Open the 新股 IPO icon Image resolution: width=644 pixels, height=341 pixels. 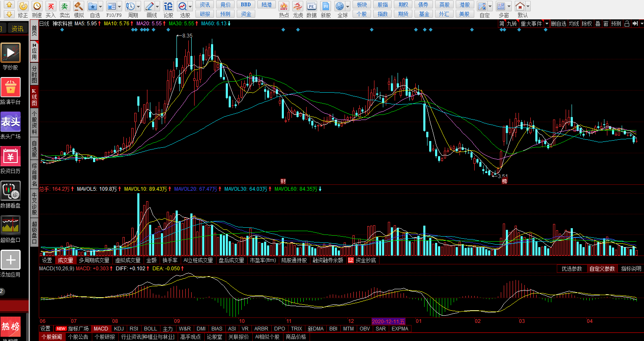[x=326, y=6]
